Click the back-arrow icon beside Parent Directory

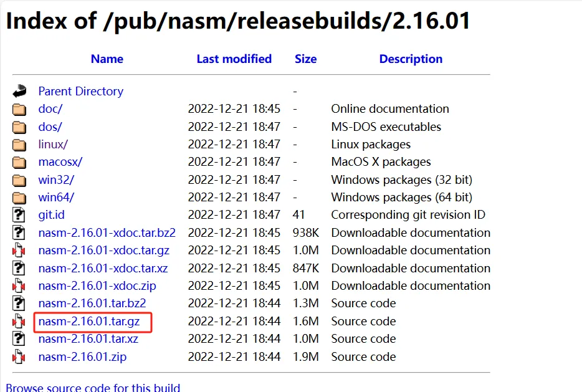pos(19,91)
